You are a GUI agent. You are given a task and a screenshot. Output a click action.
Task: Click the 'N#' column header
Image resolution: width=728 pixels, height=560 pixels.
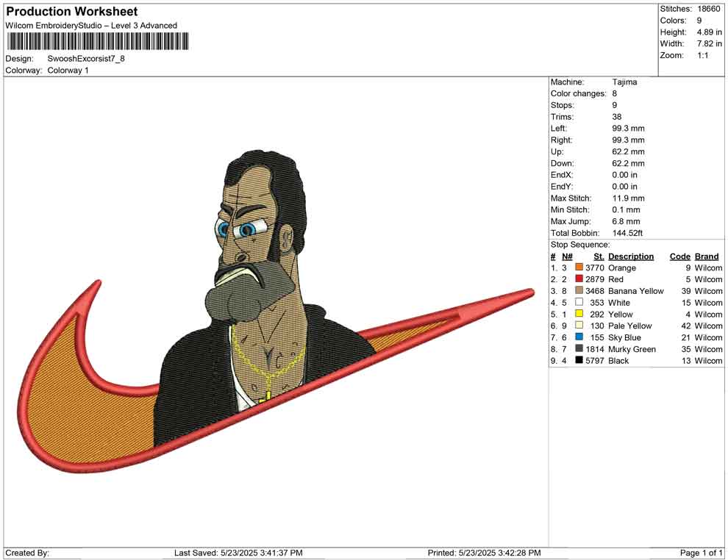coord(567,256)
